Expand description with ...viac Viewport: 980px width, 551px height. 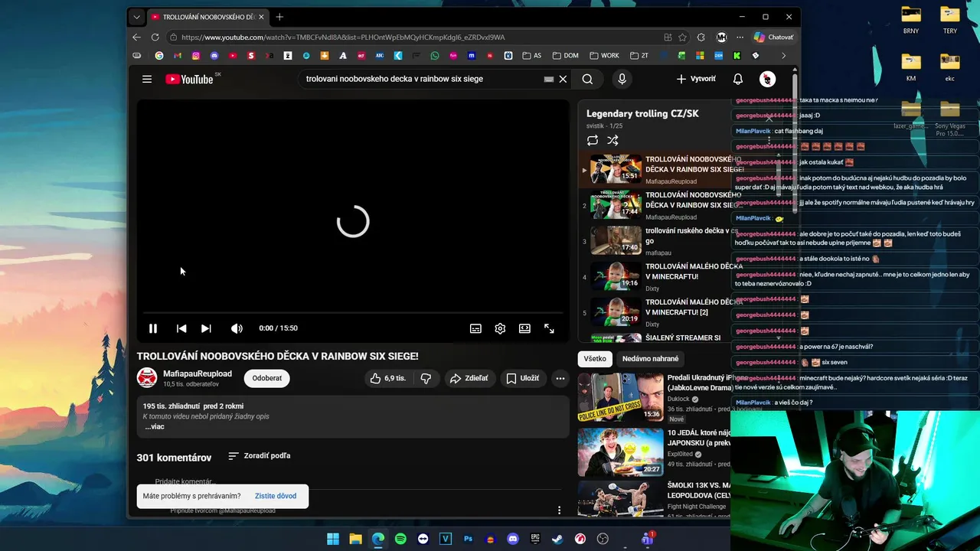pyautogui.click(x=155, y=427)
